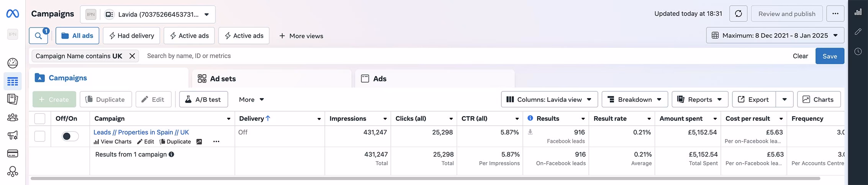Open the Breakdown dropdown

(634, 99)
